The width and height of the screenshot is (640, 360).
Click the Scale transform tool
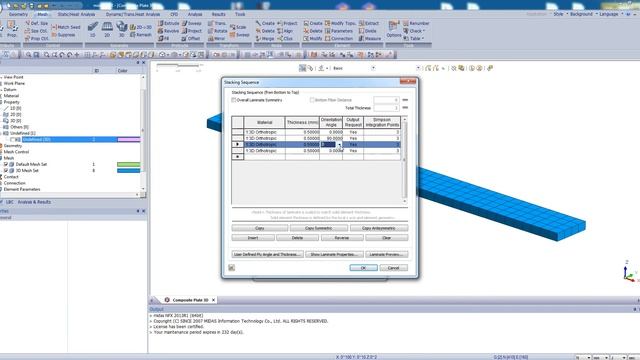click(x=238, y=27)
